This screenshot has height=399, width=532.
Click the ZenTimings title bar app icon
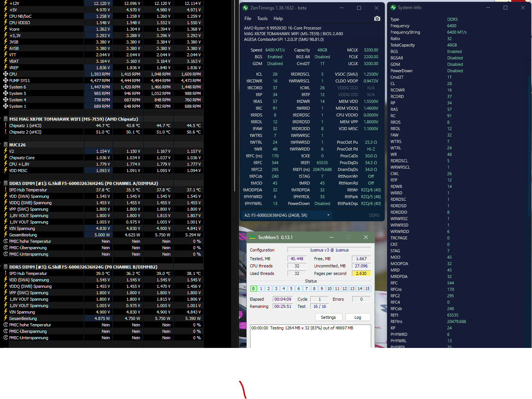pyautogui.click(x=246, y=8)
